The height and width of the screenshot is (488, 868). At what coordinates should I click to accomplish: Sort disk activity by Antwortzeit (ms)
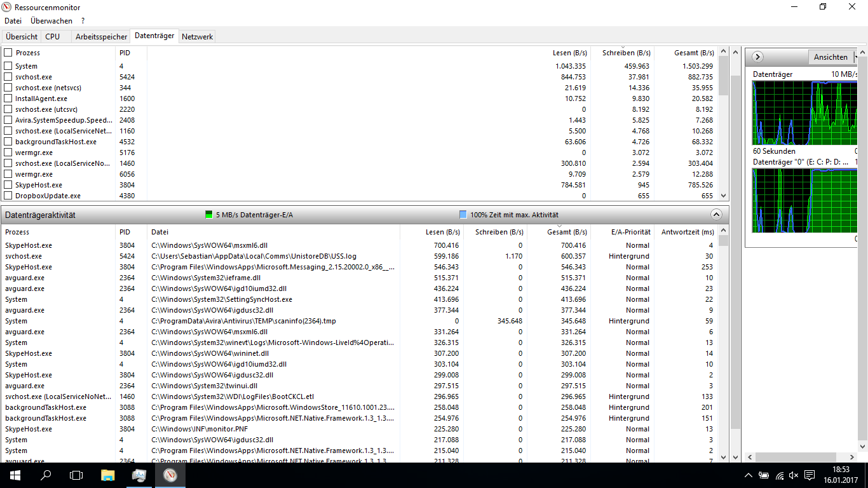click(686, 232)
